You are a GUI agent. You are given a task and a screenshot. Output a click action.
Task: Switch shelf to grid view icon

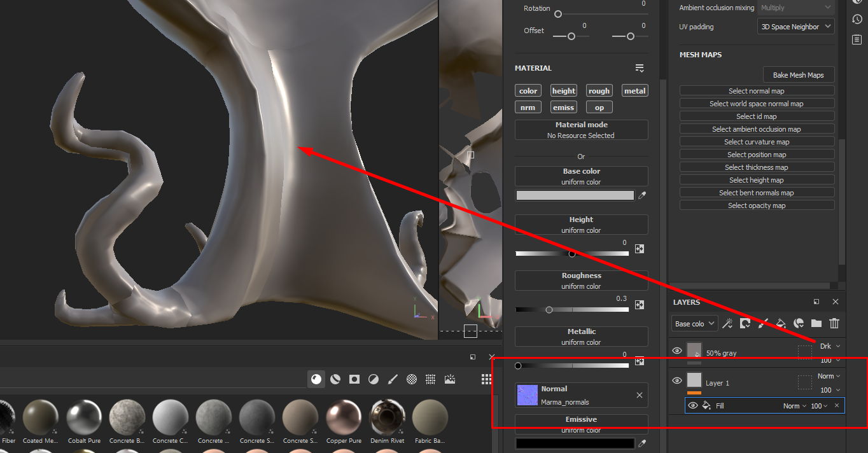[486, 379]
